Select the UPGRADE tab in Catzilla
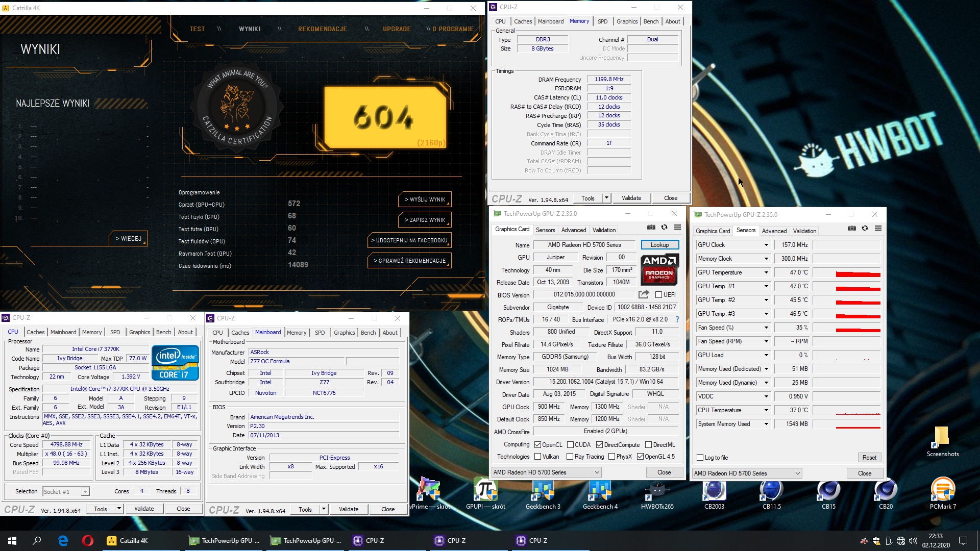 [x=397, y=29]
